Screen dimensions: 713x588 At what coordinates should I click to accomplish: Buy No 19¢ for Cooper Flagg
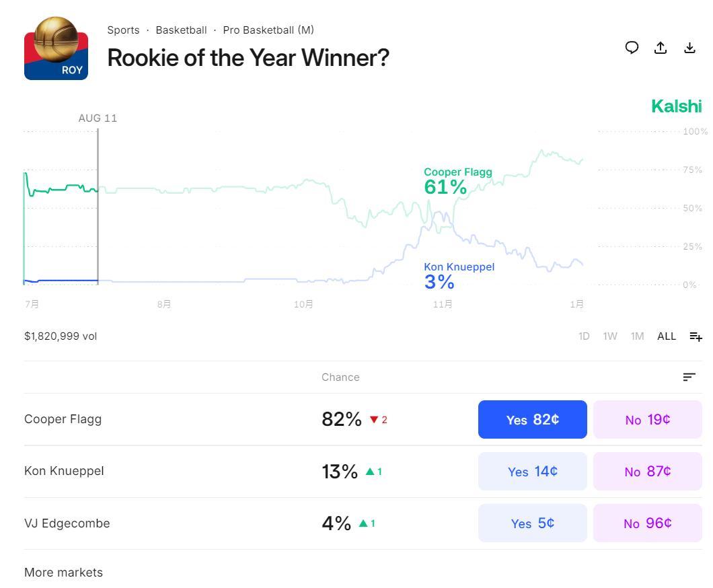[x=647, y=420]
